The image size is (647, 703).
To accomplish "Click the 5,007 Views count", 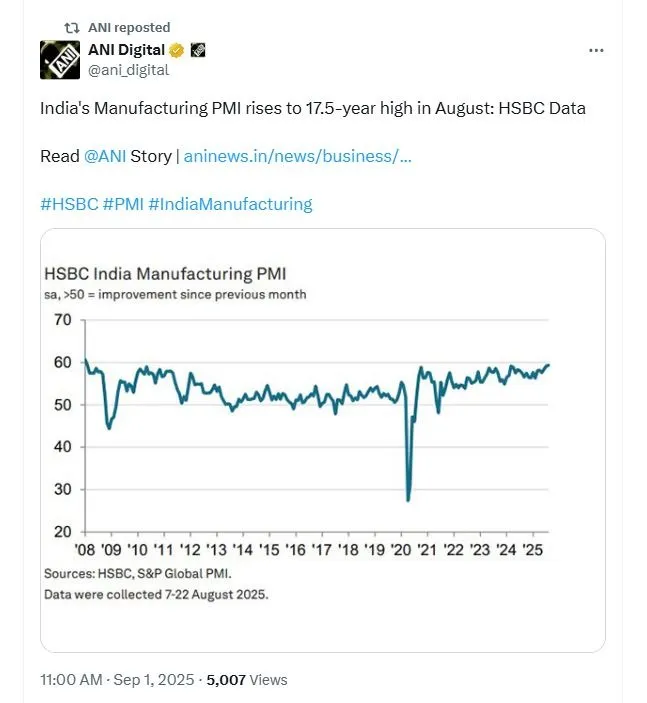I will click(x=247, y=680).
